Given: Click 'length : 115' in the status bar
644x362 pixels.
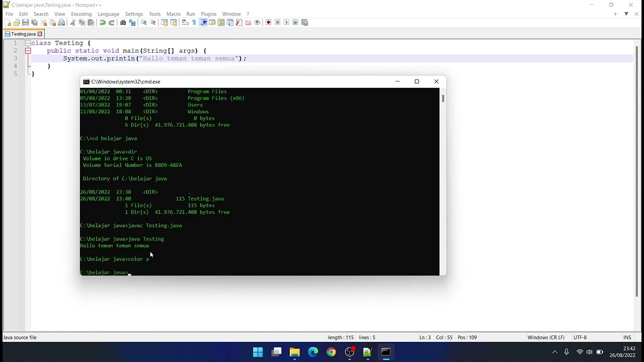Looking at the screenshot, I should pos(341,337).
